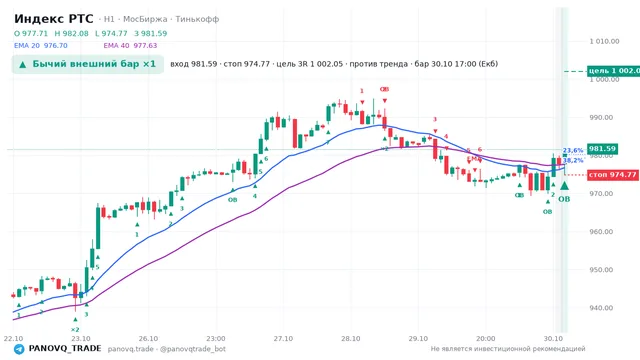Click the 20:00 time axis label
Image resolution: width=640 pixels, height=360 pixels.
[x=486, y=339]
